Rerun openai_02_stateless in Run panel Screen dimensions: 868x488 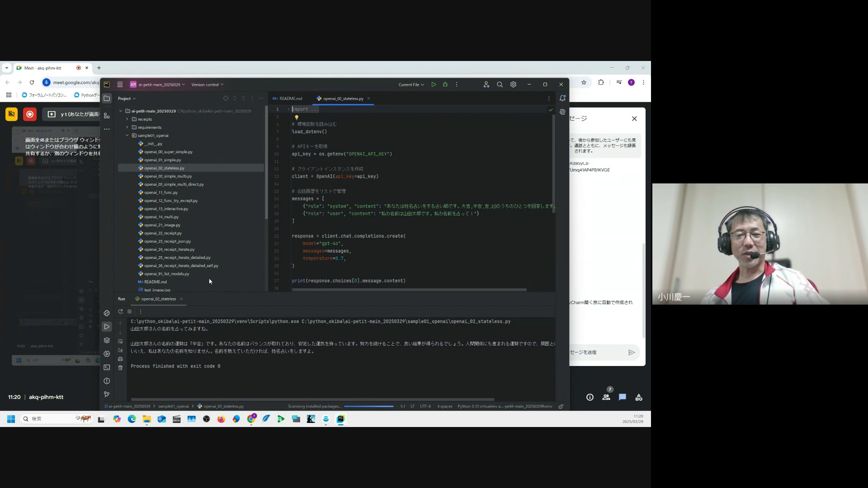pos(120,311)
